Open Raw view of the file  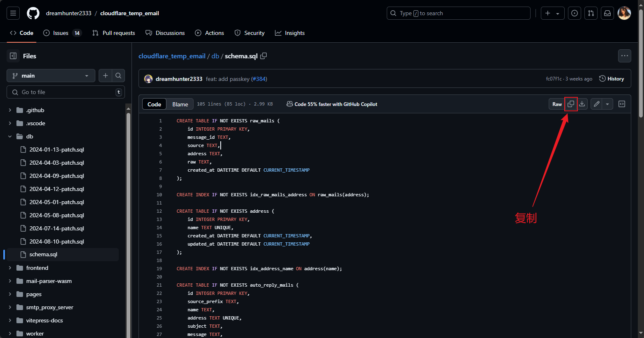[557, 104]
